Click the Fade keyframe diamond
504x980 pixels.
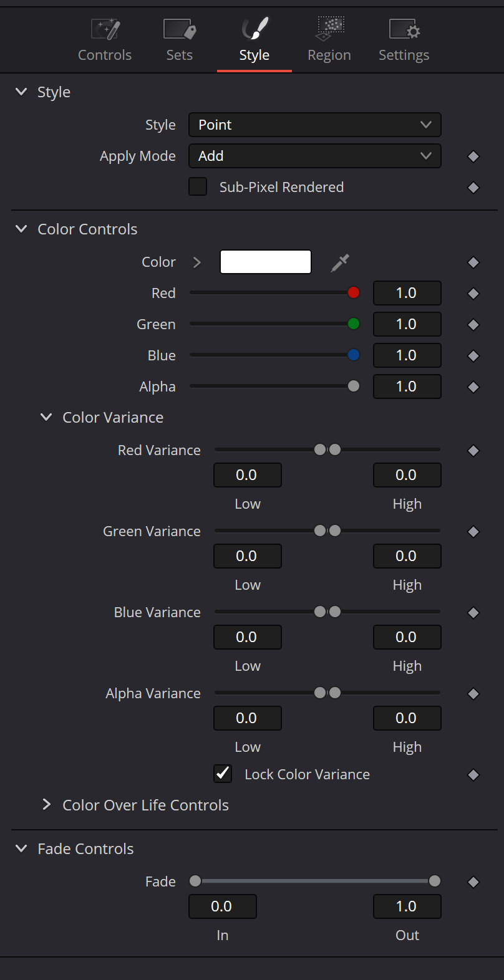click(473, 882)
